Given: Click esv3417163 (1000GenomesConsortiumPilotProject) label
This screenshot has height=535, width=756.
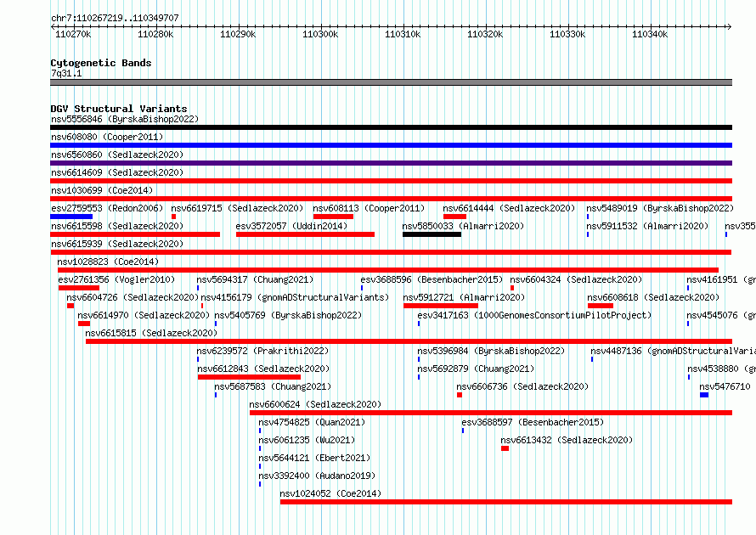Looking at the screenshot, I should (534, 315).
